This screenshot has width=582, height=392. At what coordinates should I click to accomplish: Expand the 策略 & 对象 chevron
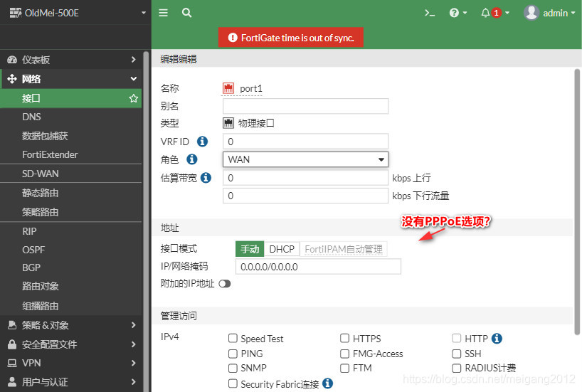[x=134, y=325]
